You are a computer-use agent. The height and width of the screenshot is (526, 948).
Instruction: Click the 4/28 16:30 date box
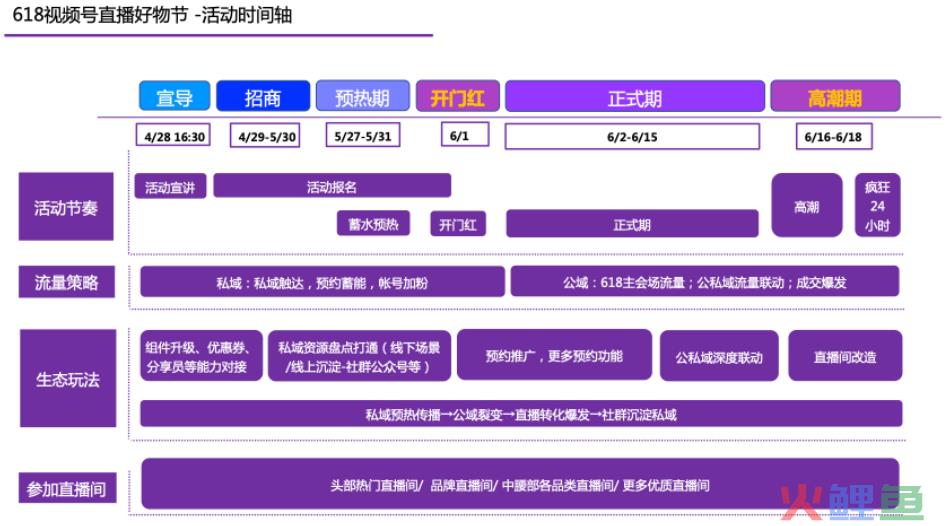tap(174, 136)
